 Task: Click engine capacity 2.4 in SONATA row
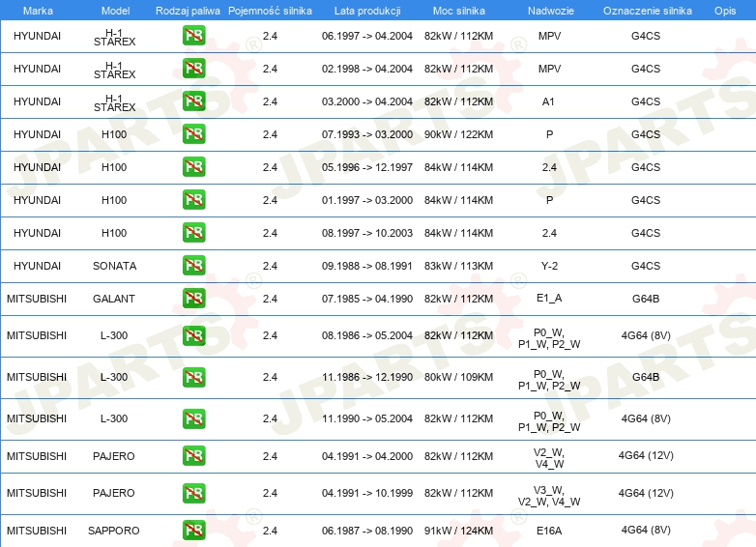[270, 266]
